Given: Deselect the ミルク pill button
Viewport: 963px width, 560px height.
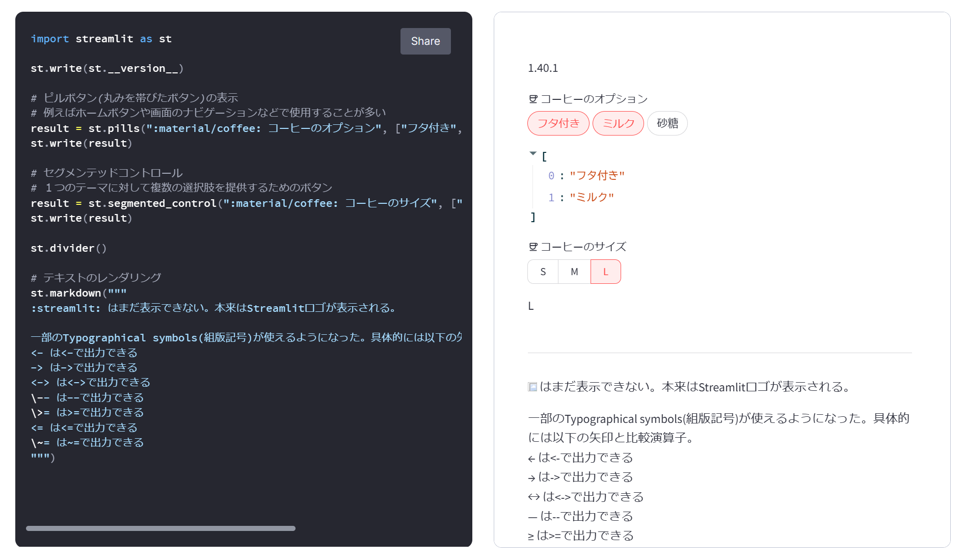Looking at the screenshot, I should point(618,123).
